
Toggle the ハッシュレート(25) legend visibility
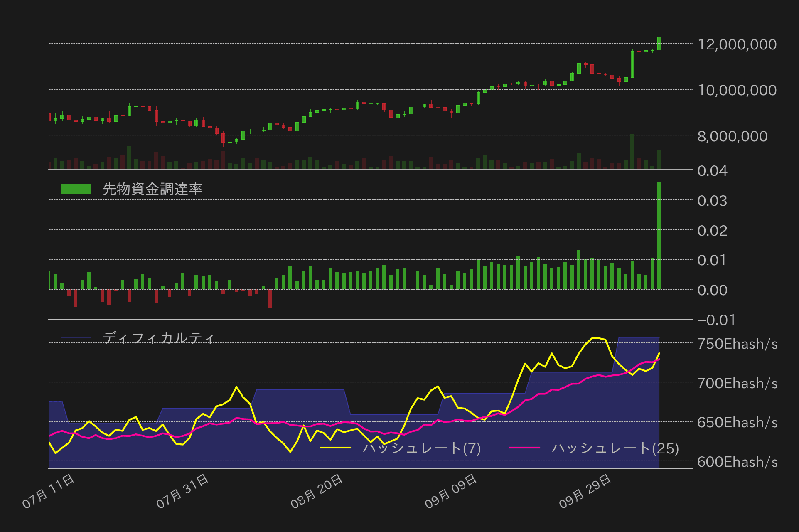coord(615,448)
